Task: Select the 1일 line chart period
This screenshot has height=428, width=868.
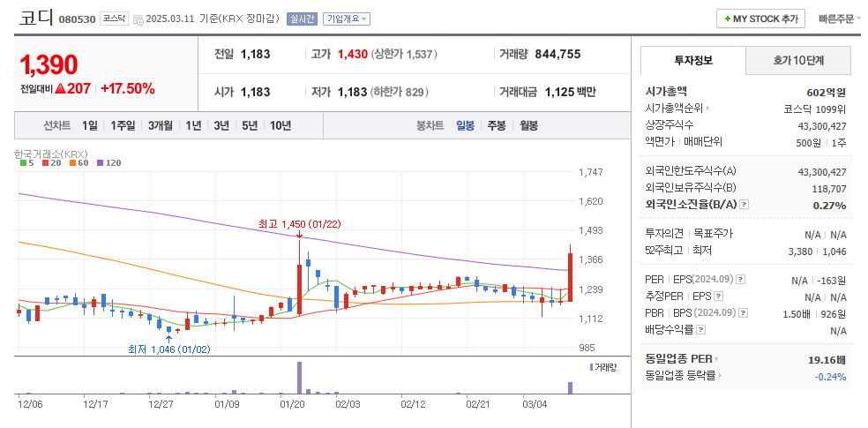Action: pos(89,125)
